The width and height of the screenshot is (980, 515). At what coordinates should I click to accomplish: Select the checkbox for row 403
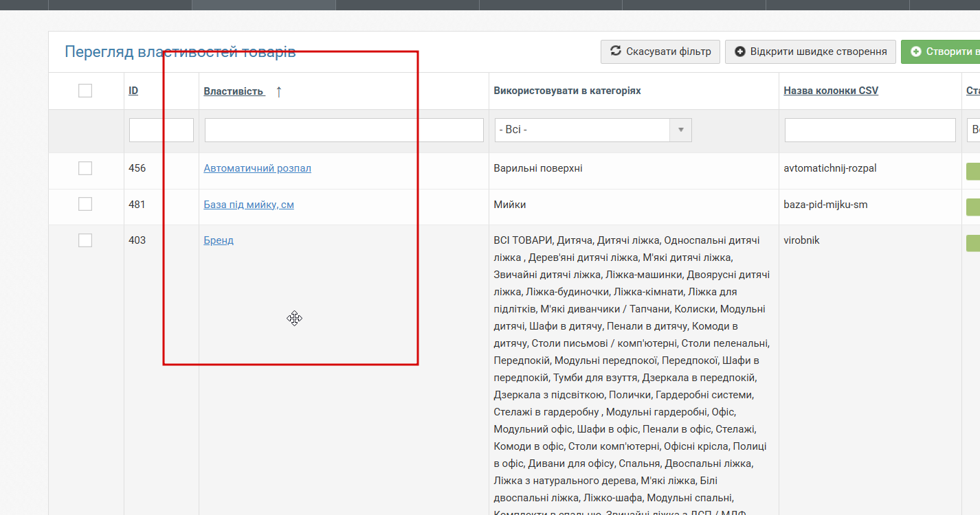(85, 240)
